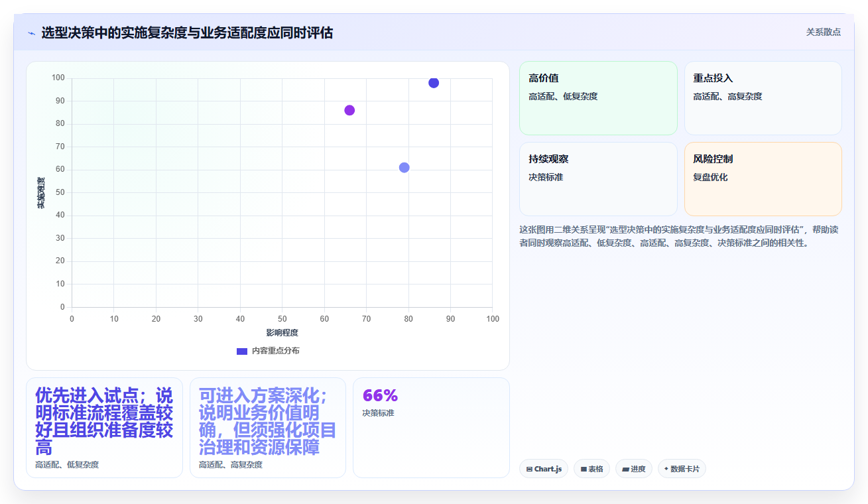Click the y-axis tick label 100
The width and height of the screenshot is (868, 504).
[58, 78]
